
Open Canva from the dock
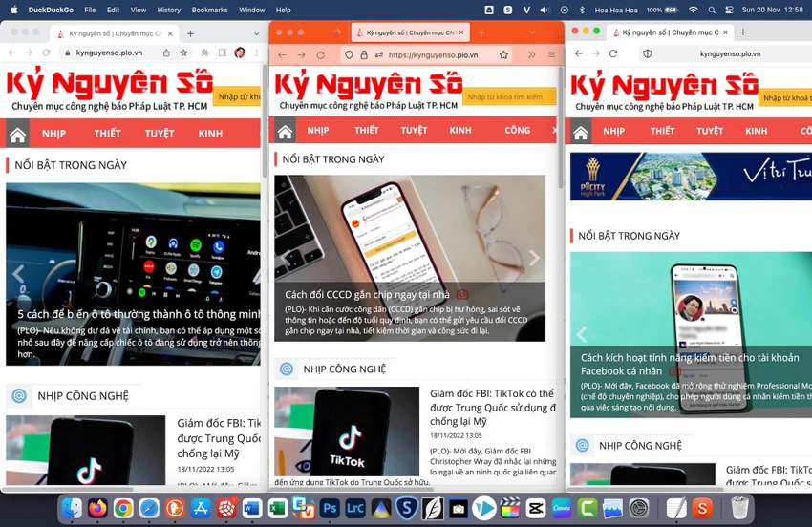click(562, 508)
